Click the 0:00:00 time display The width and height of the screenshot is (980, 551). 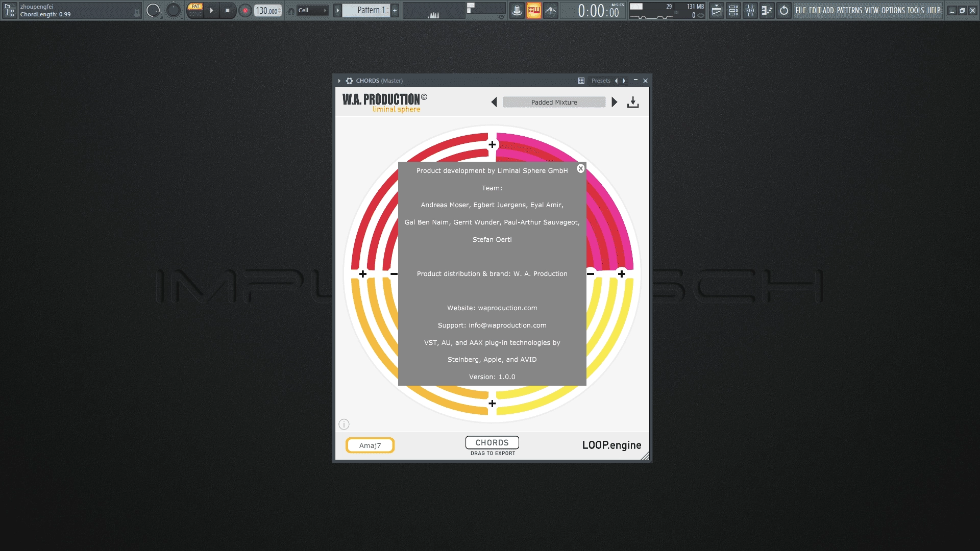[598, 11]
